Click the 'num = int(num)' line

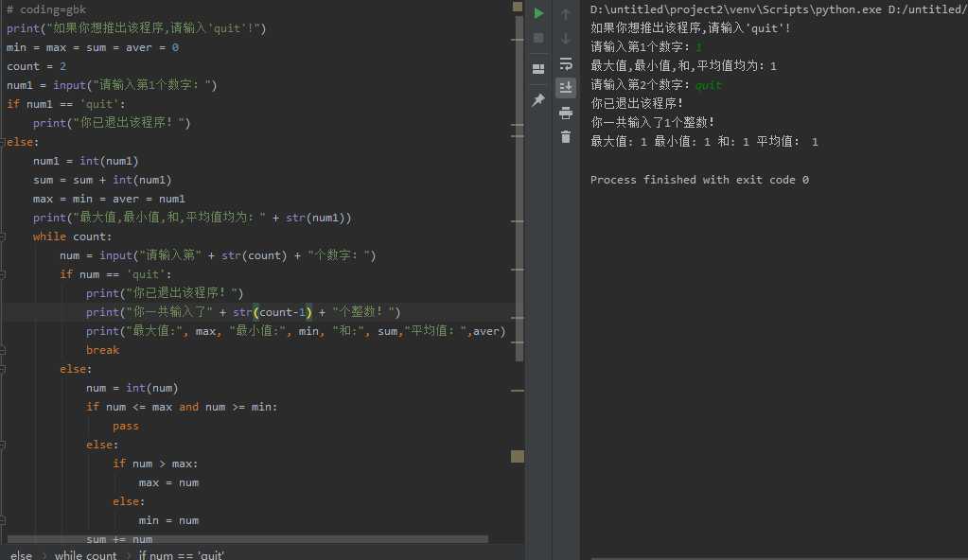[132, 388]
